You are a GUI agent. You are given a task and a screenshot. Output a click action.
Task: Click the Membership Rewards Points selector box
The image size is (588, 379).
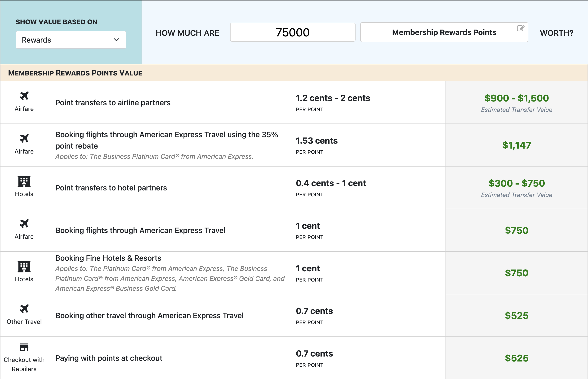click(x=444, y=32)
